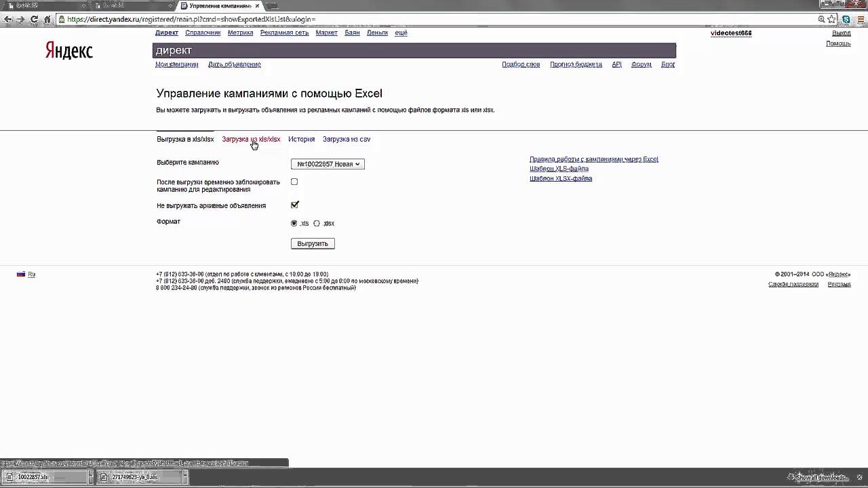
Task: Expand the campaign selector №10022857 Новая
Action: pyautogui.click(x=328, y=164)
